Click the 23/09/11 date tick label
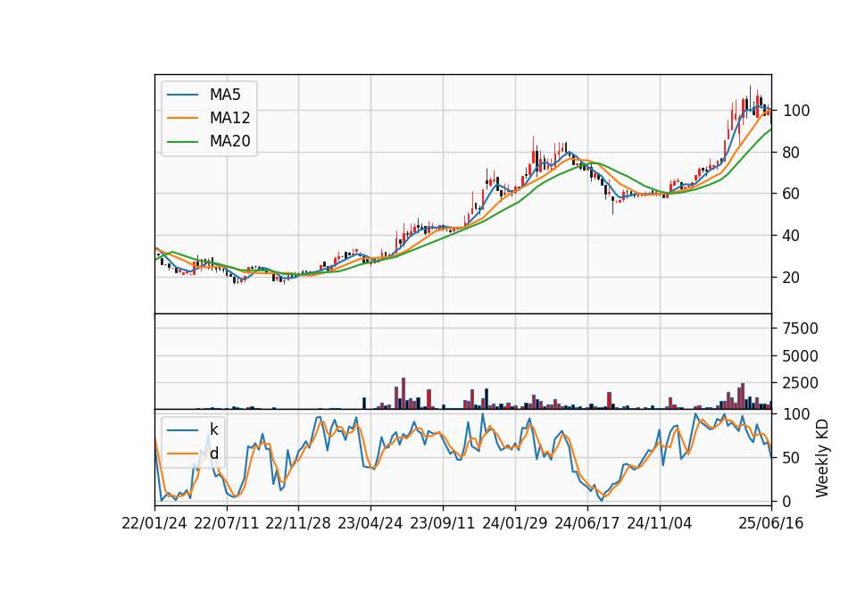This screenshot has height=616, width=857. coord(443,524)
